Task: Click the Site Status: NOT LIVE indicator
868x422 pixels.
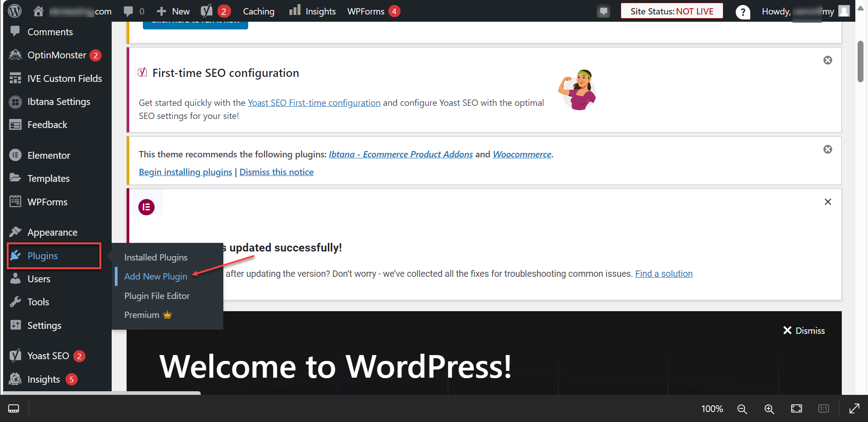Action: tap(672, 11)
